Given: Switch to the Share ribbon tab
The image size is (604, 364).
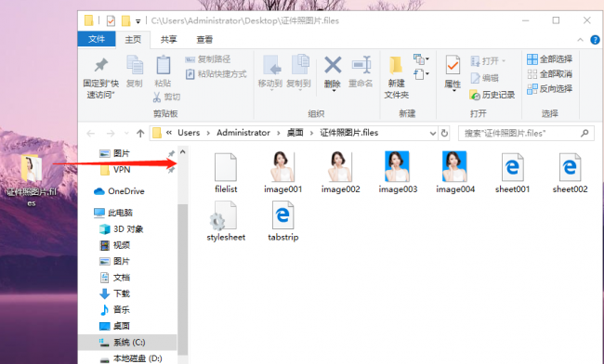Looking at the screenshot, I should pos(169,39).
